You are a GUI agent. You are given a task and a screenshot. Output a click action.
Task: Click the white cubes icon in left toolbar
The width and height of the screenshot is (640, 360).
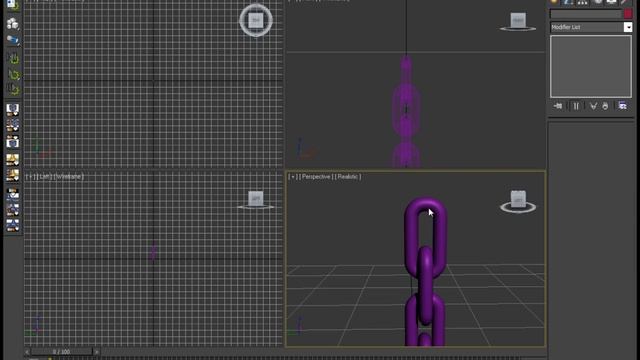[13, 24]
